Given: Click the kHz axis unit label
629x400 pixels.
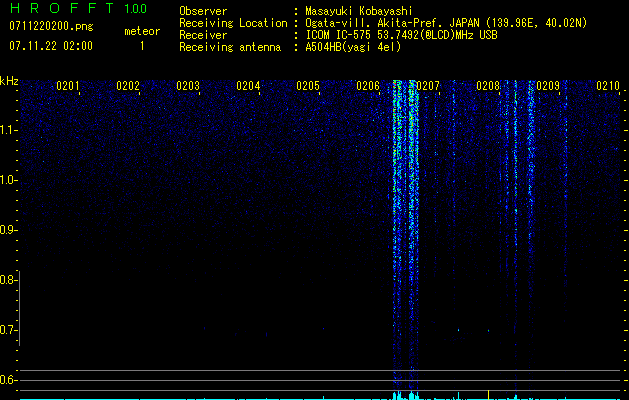Looking at the screenshot, I should (x=9, y=81).
